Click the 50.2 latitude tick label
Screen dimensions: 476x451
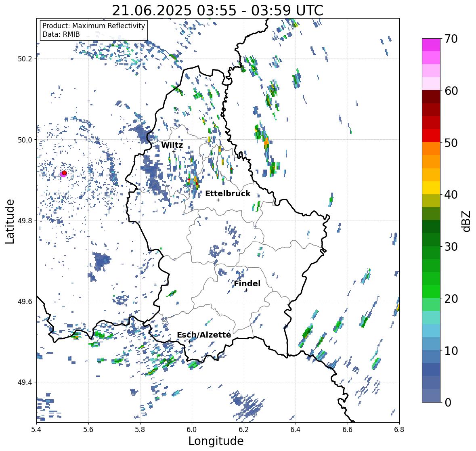[25, 59]
